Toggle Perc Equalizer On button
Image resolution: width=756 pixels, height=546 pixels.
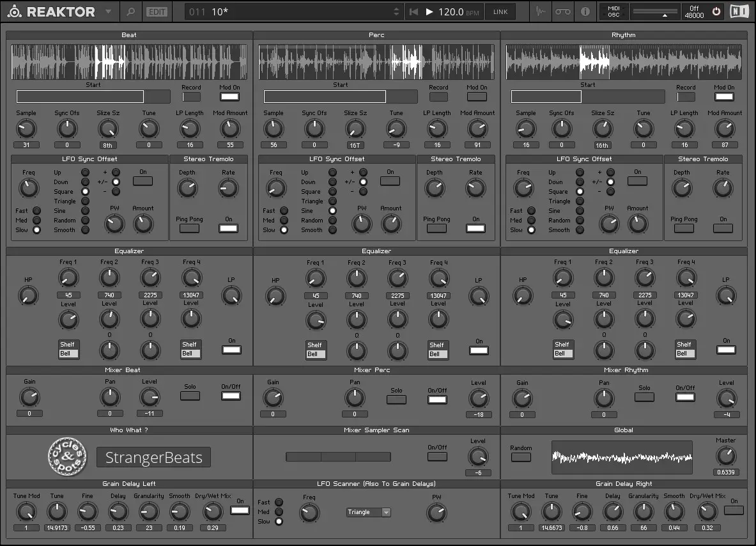479,350
